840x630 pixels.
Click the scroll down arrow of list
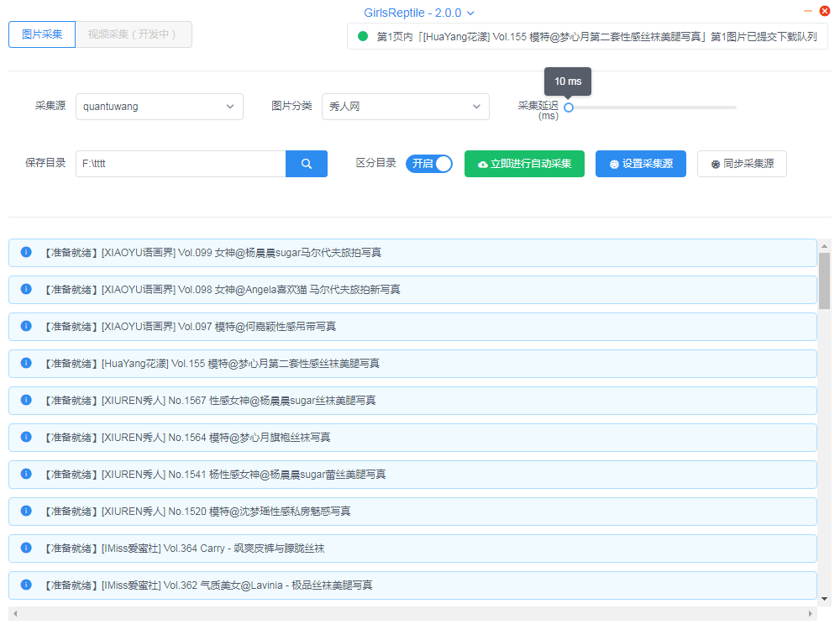coord(825,599)
